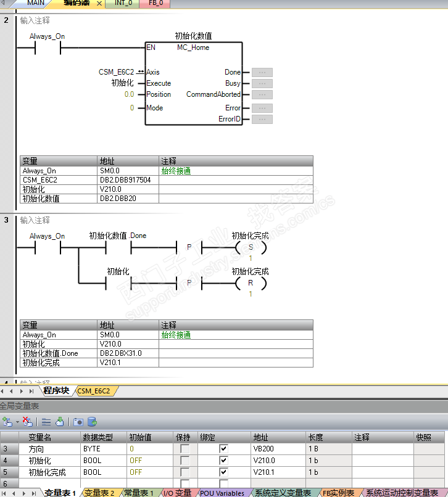This screenshot has width=448, height=497.
Task: Click the delete variable table icon
Action: pyautogui.click(x=28, y=422)
